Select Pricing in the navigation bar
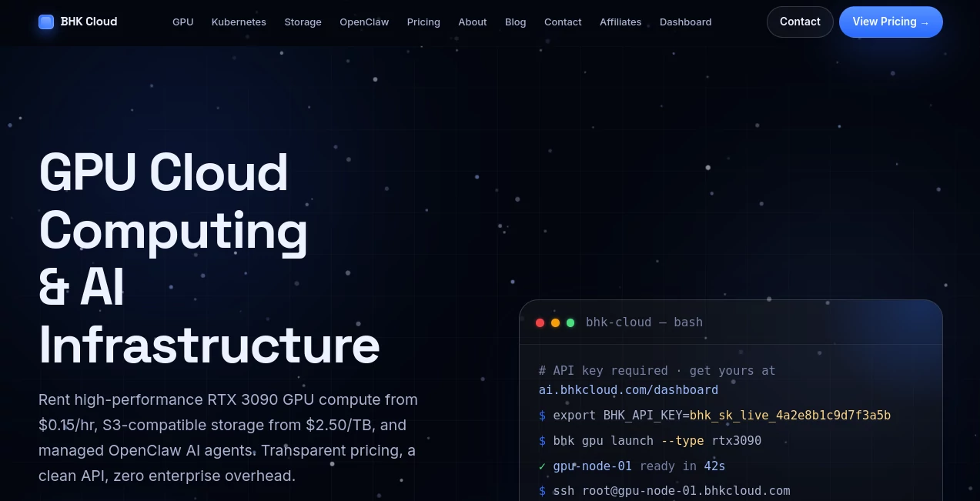980x501 pixels. pos(423,22)
